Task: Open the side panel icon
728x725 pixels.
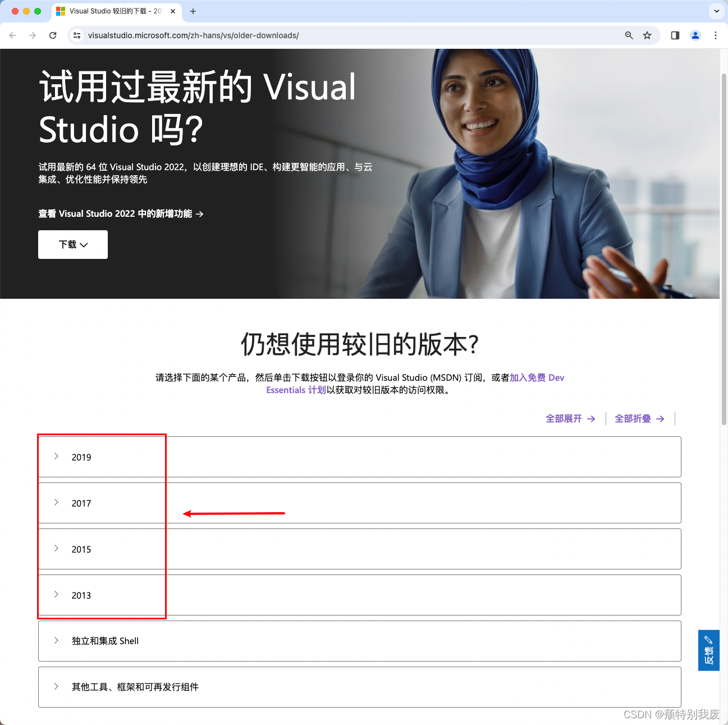Action: (675, 35)
